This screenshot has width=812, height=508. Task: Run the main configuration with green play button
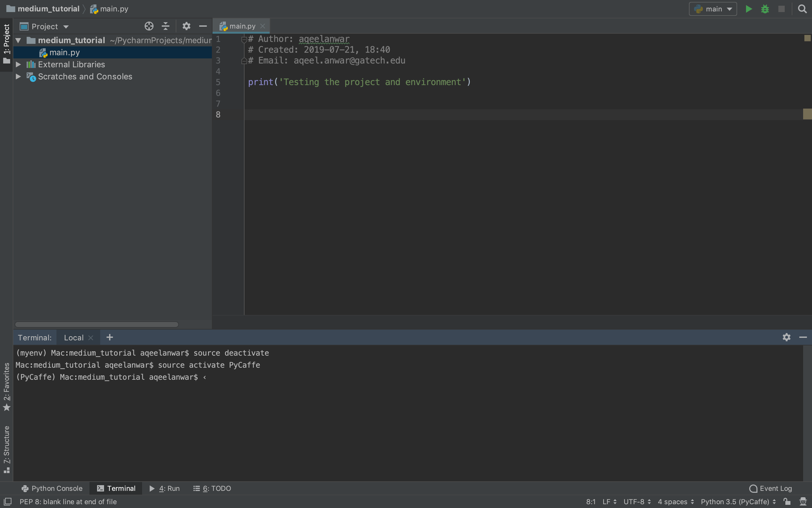(x=749, y=9)
